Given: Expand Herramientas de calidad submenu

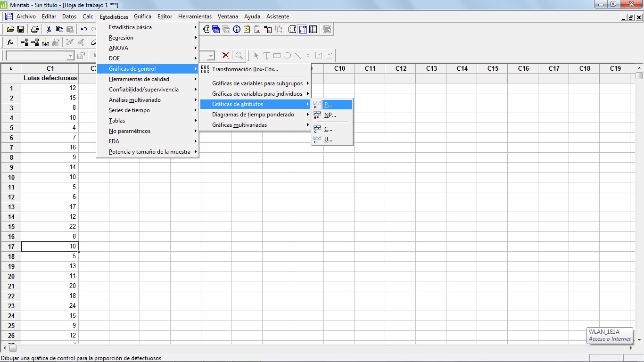Looking at the screenshot, I should 148,79.
